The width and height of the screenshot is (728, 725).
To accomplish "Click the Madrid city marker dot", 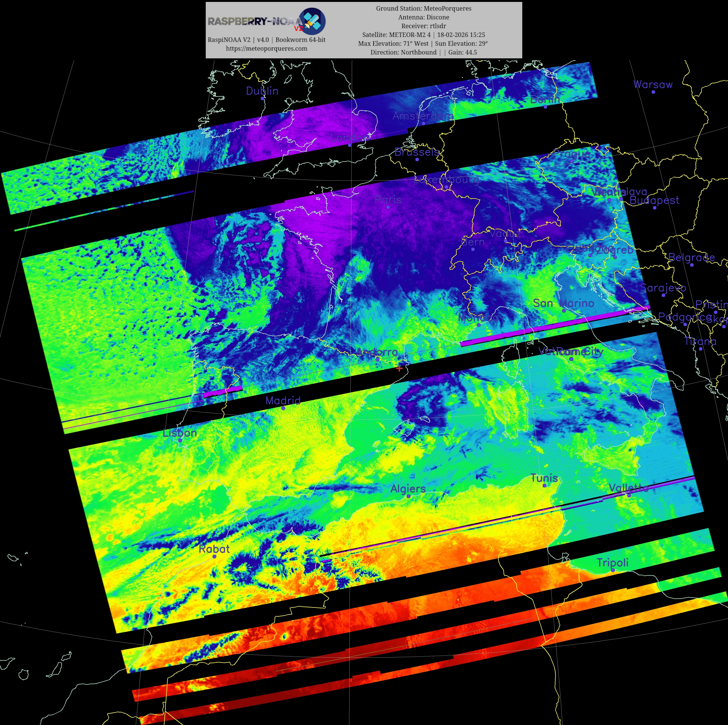I will 283,408.
